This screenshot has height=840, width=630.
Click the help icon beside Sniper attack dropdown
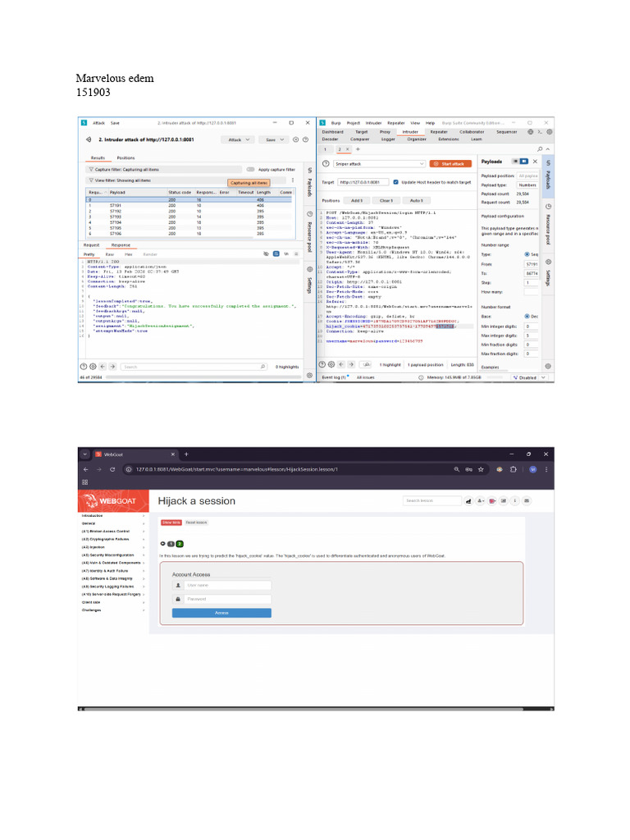[326, 163]
